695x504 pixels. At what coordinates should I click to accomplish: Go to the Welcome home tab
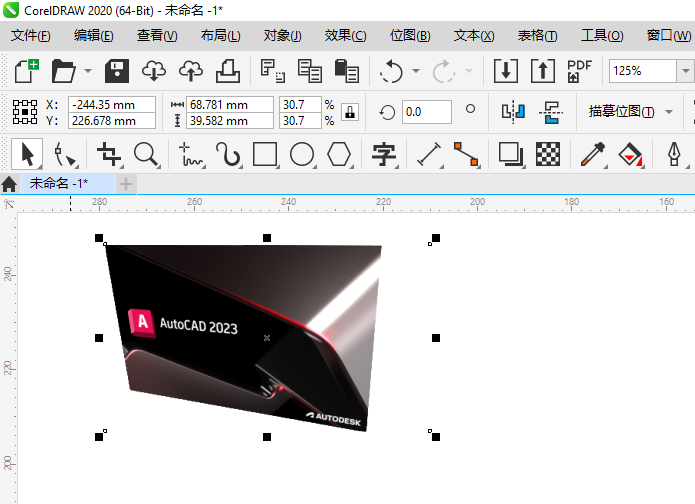pos(9,184)
